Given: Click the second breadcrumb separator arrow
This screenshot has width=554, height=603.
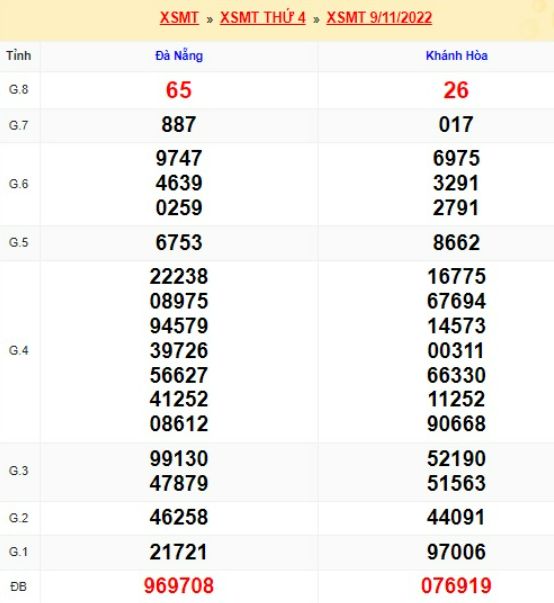Looking at the screenshot, I should click(316, 19).
